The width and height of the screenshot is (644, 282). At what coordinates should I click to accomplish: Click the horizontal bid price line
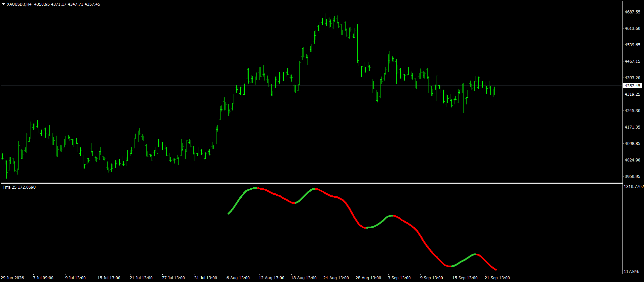(x=311, y=86)
